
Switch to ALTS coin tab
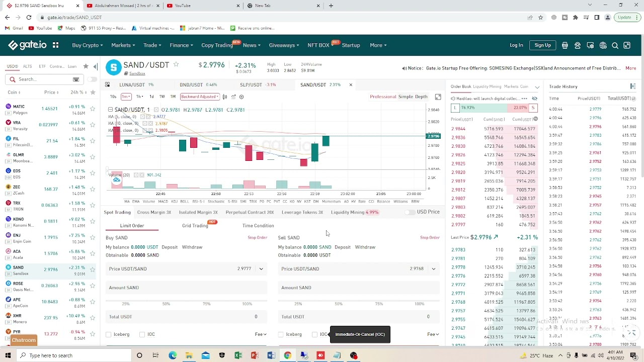click(x=27, y=66)
